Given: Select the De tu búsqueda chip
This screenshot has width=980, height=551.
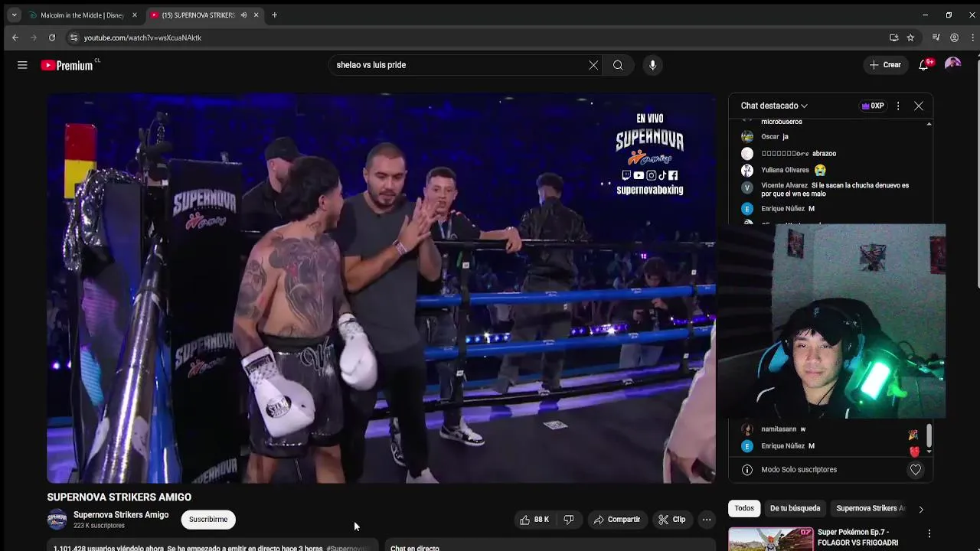Looking at the screenshot, I should [795, 508].
